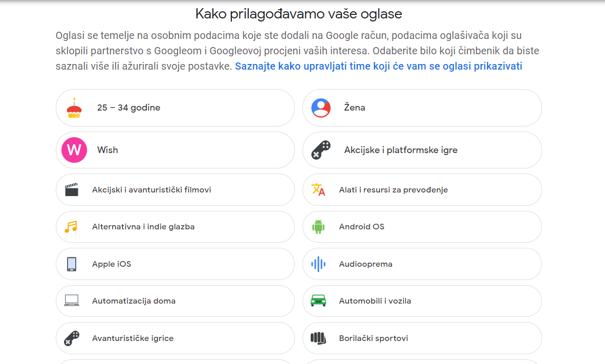The height and width of the screenshot is (364, 605).
Task: Click the fist combat sports icon
Action: (318, 338)
